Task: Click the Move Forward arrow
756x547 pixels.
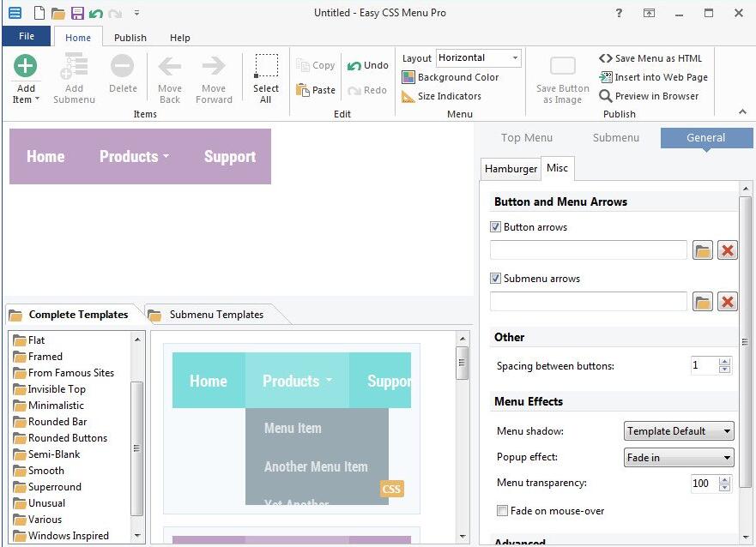Action: pos(214,66)
